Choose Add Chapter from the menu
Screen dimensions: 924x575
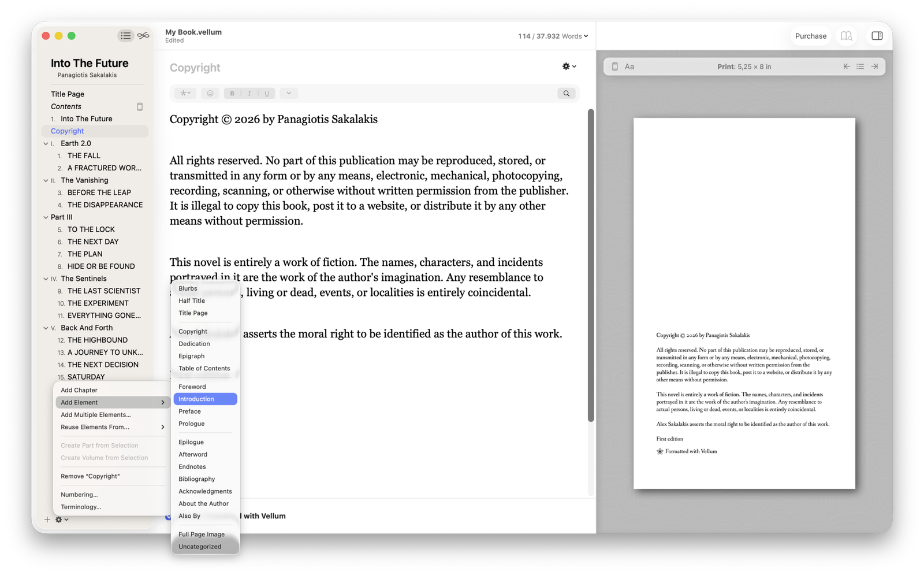pyautogui.click(x=112, y=390)
